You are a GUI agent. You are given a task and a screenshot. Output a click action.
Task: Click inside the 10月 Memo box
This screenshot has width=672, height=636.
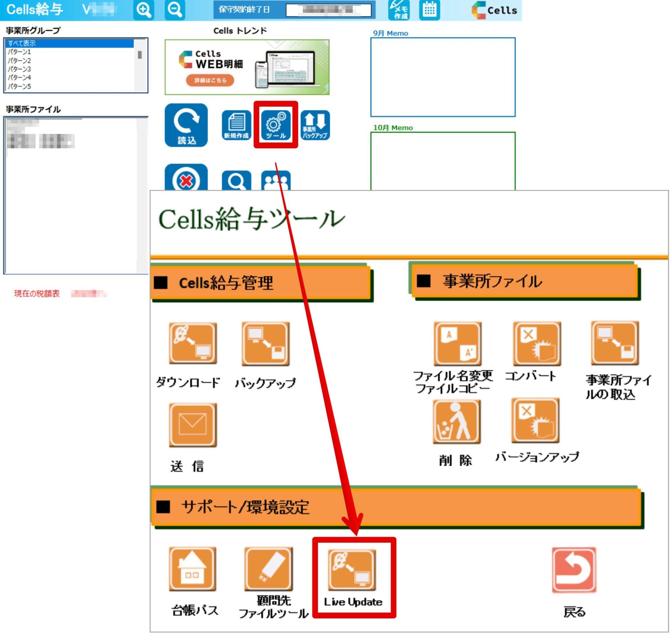443,161
